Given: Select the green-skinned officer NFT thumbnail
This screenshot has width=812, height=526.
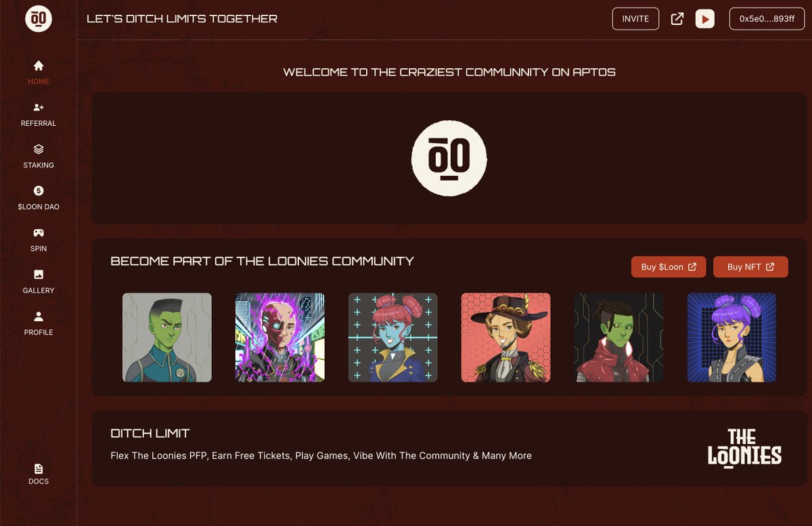Looking at the screenshot, I should pyautogui.click(x=167, y=337).
